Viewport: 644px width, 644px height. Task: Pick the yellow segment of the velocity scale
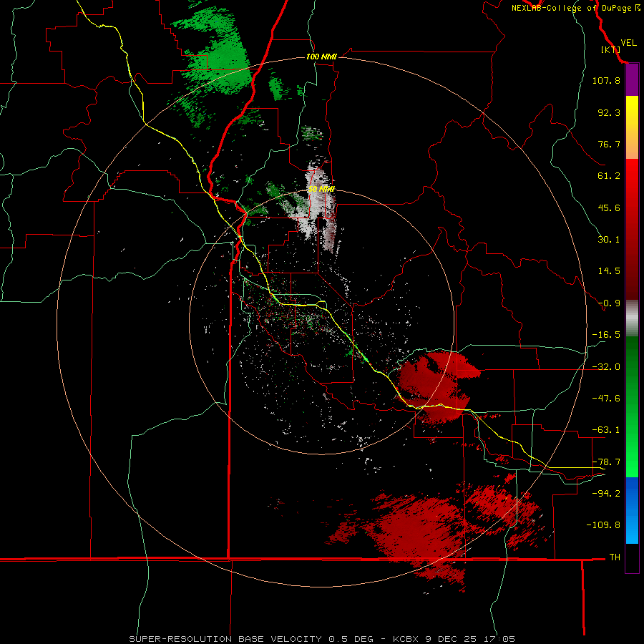point(632,127)
